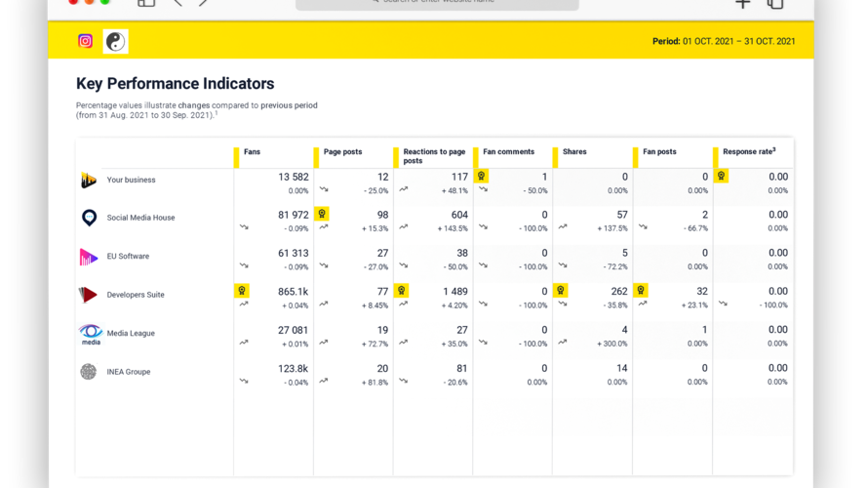
Task: Click the INEA Groupe row label
Action: [129, 372]
